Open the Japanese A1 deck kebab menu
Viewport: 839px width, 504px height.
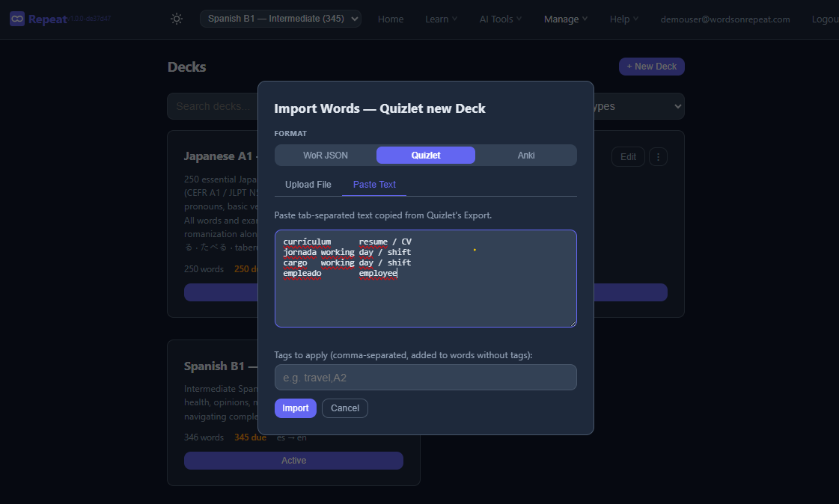click(x=658, y=156)
